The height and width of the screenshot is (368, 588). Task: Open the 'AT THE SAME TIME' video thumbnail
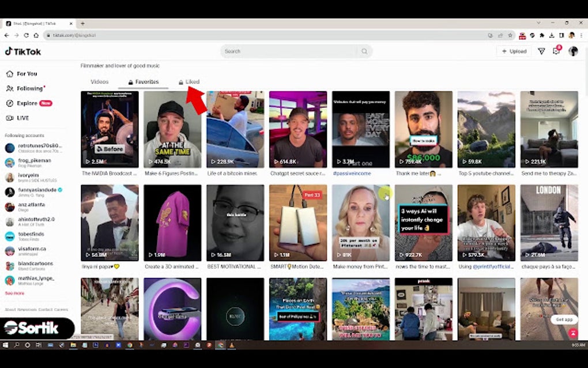pyautogui.click(x=172, y=129)
